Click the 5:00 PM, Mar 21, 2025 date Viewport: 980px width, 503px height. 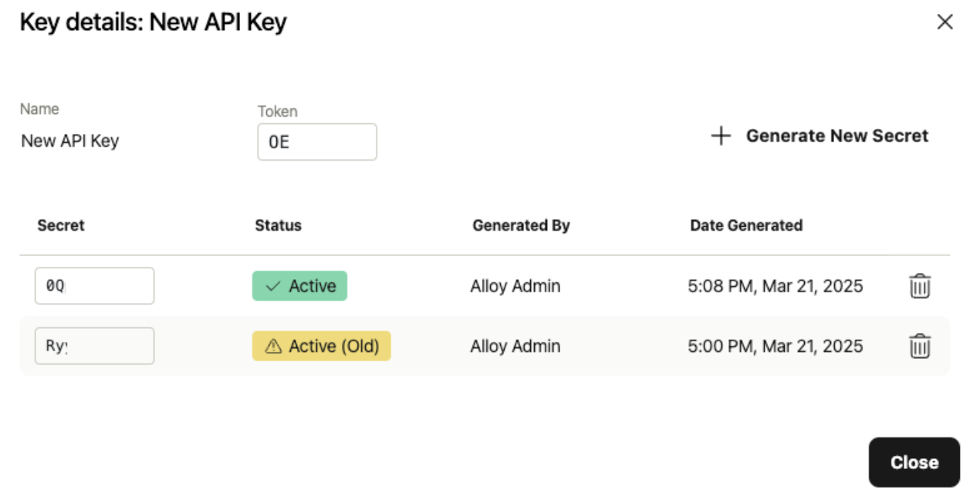coord(775,346)
